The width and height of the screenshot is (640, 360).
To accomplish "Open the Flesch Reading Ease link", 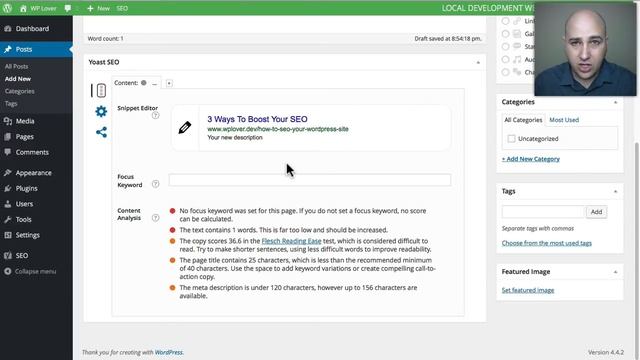I will (291, 241).
